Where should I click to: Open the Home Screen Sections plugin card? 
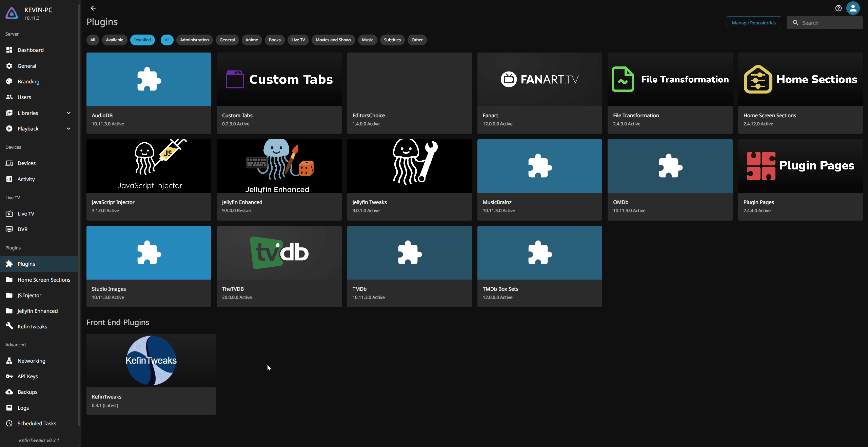[801, 93]
